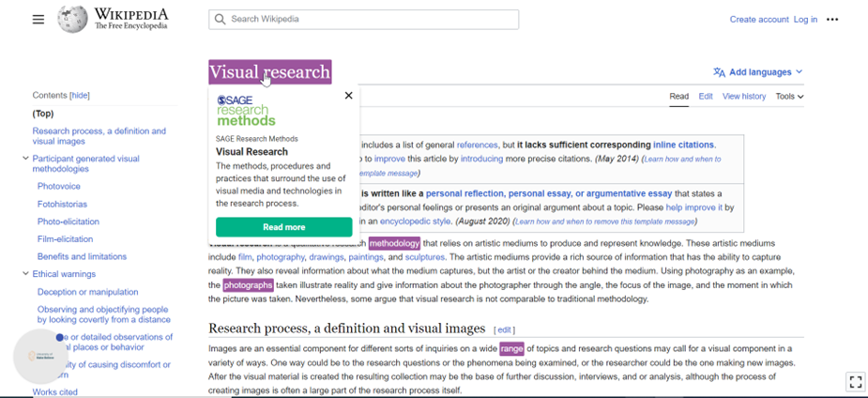
Task: Click Learn how to remove template, August 2020
Action: coord(604,222)
